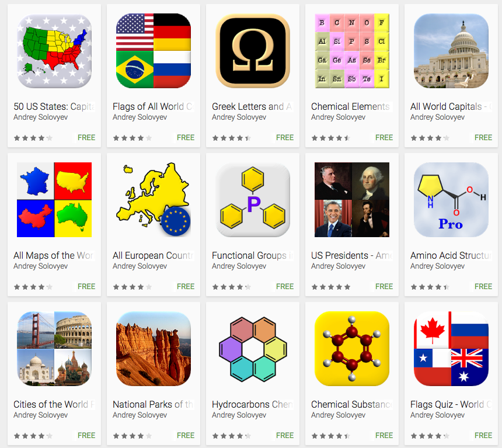This screenshot has width=502, height=448.
Task: Select the US Presidents portraits icon
Action: click(352, 200)
